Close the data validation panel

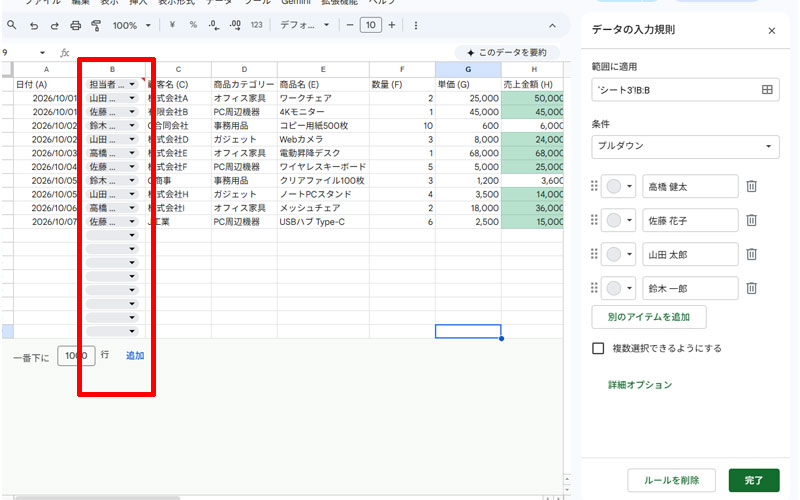coord(771,31)
